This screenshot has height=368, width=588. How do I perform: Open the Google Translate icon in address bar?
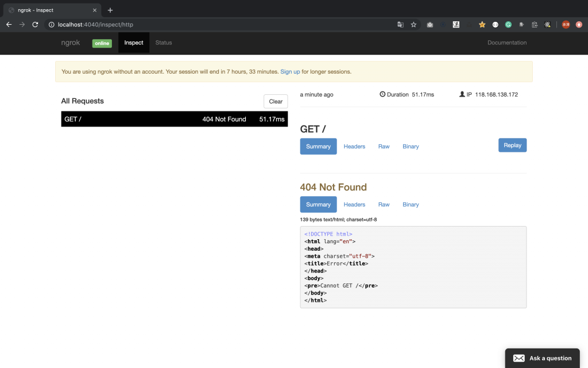point(400,24)
